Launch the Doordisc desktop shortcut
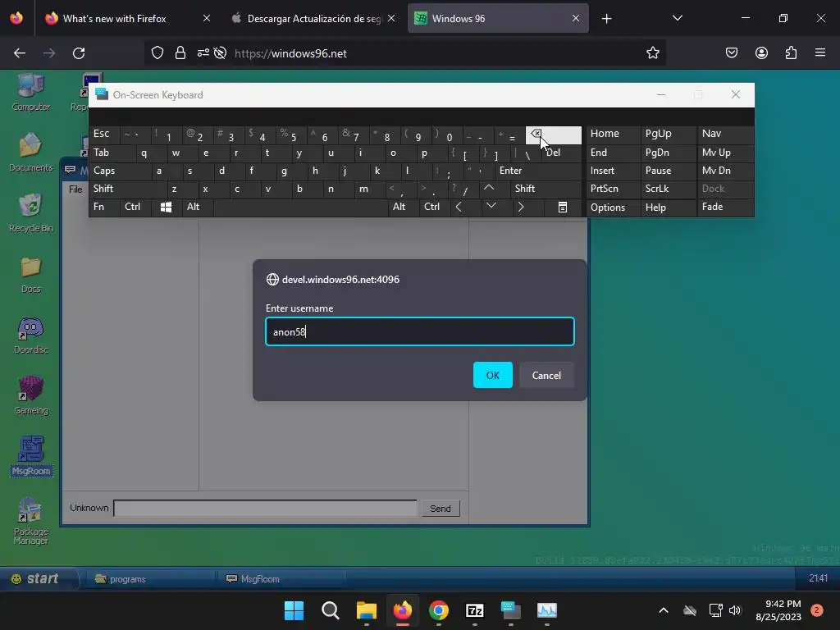Screen dimensions: 840x630 click(x=30, y=335)
